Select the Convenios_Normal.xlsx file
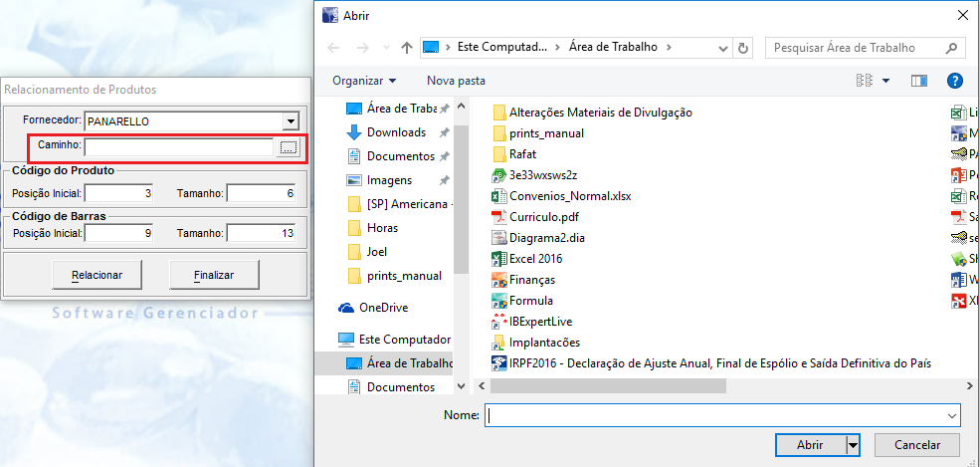 pos(569,196)
